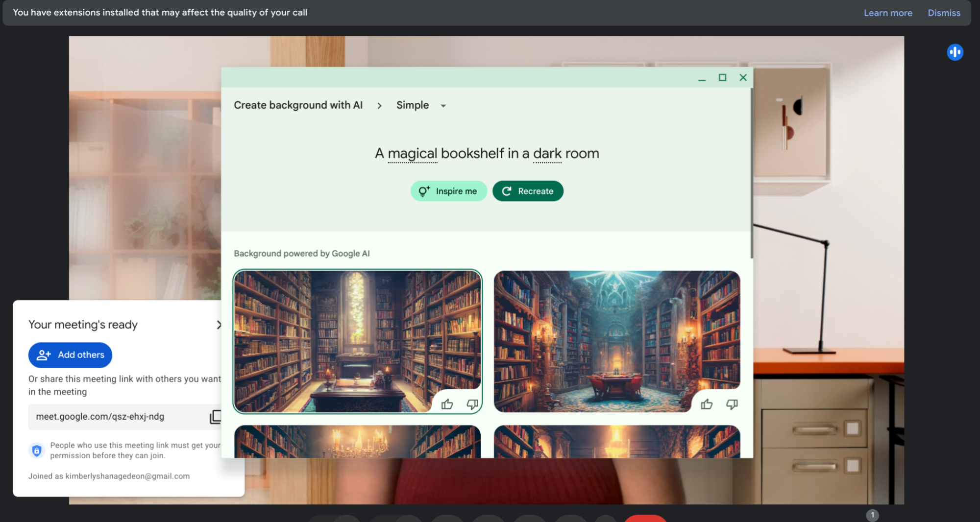Open the Learn more link
This screenshot has width=980, height=522.
tap(887, 13)
